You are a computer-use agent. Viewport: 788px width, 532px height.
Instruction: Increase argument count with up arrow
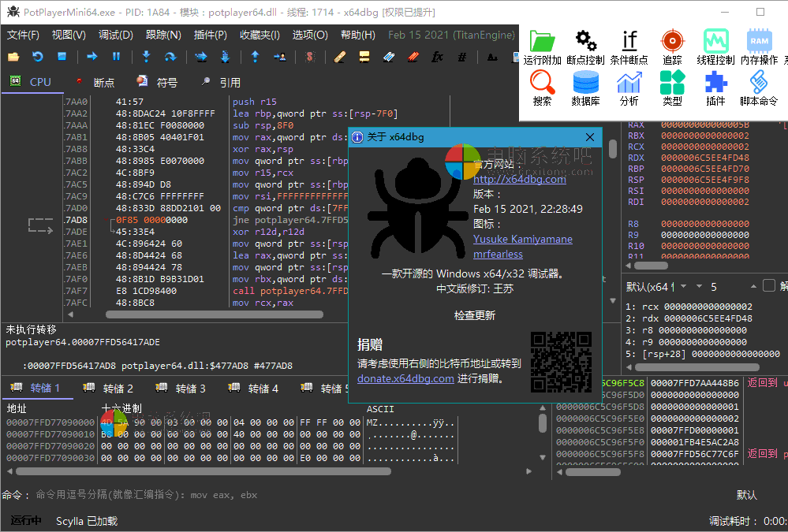pyautogui.click(x=753, y=286)
